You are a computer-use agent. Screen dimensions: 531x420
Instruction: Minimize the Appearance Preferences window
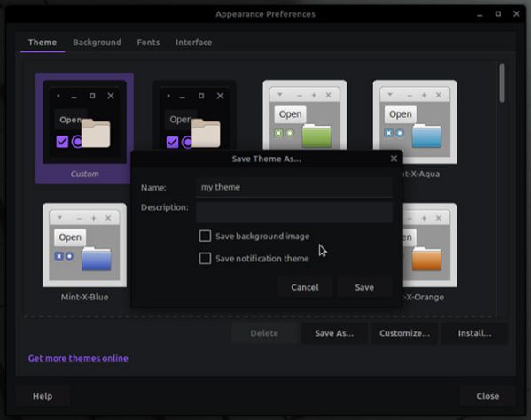click(480, 14)
